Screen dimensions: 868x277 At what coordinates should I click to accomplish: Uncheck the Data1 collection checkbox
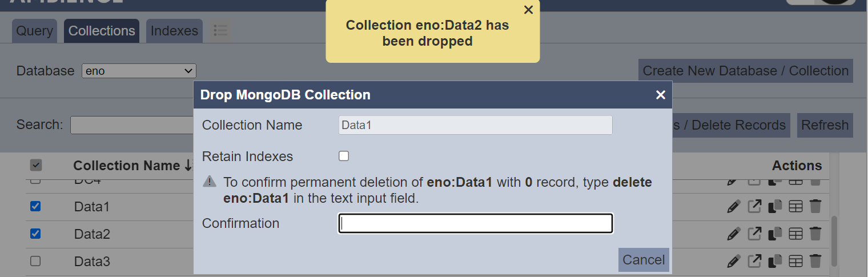pos(35,206)
